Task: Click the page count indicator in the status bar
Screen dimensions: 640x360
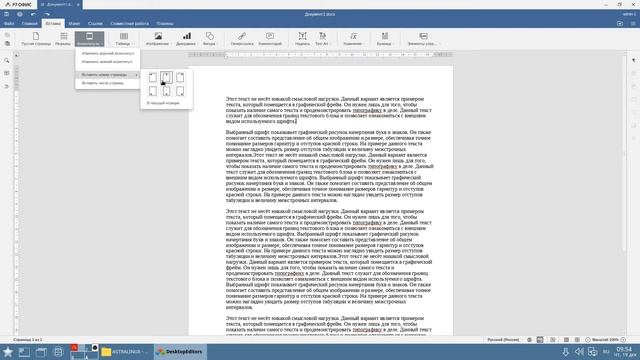Action: tap(27, 340)
